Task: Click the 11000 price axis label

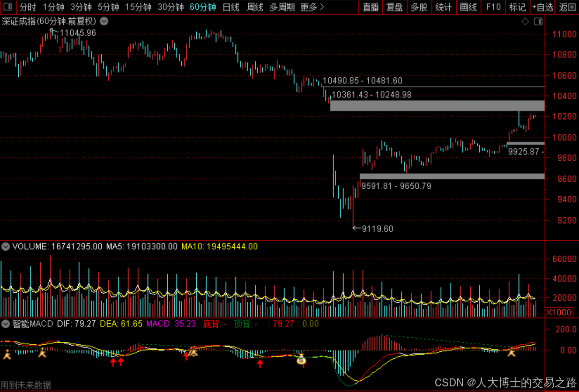Action: [564, 34]
